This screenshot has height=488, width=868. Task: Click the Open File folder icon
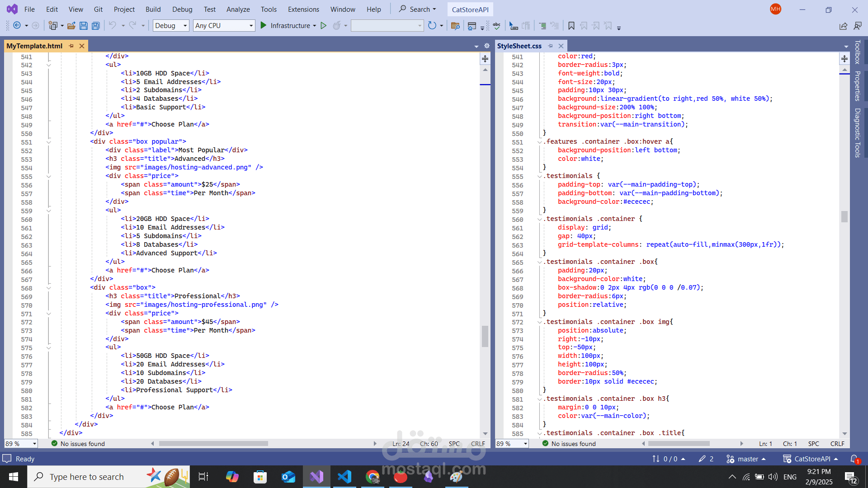pos(71,26)
